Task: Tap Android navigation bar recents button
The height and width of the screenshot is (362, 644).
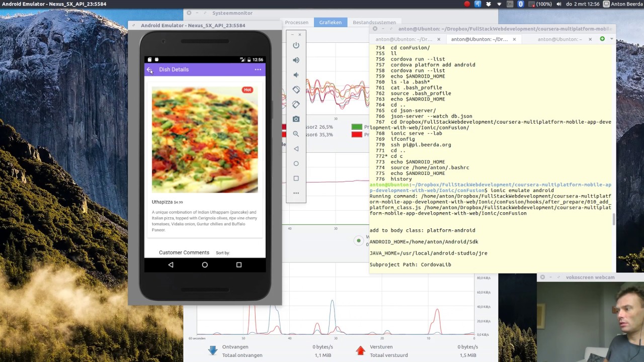Action: [239, 265]
